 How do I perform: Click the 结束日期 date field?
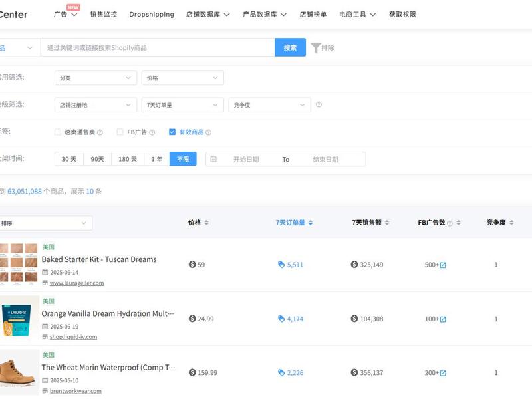tap(325, 160)
